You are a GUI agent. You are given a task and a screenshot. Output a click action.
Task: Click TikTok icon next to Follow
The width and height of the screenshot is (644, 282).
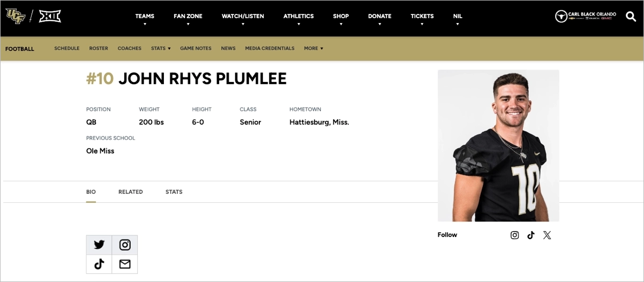[x=530, y=235]
